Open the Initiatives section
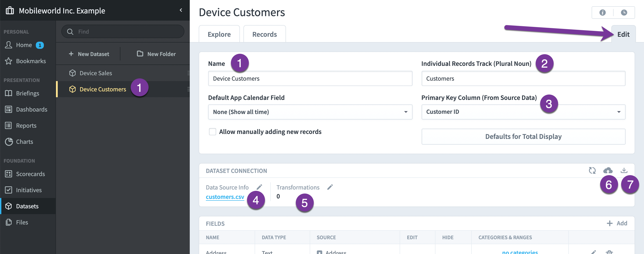 [28, 190]
